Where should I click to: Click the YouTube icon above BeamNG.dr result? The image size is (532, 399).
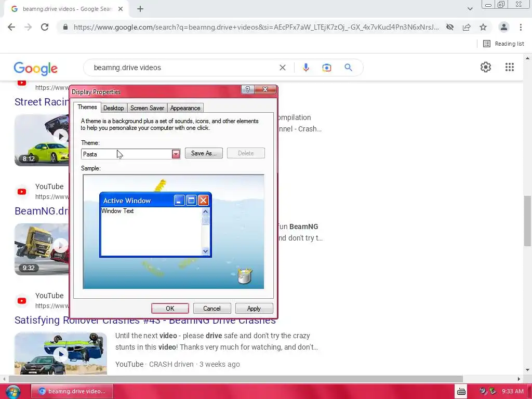click(x=22, y=192)
